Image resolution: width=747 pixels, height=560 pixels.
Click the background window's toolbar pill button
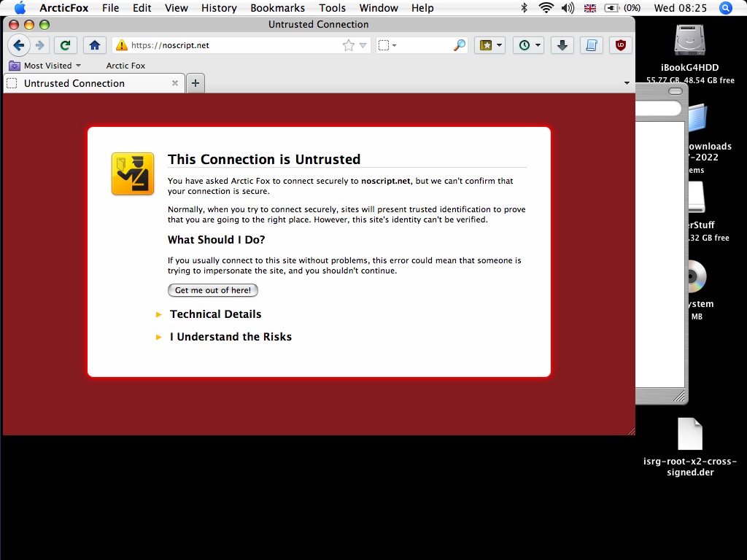[675, 91]
